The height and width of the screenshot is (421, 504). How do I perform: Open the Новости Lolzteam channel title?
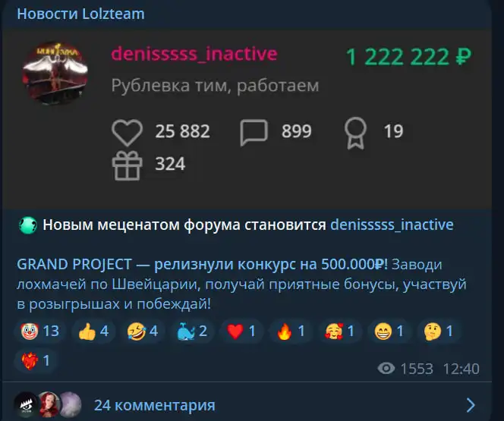[x=80, y=14]
